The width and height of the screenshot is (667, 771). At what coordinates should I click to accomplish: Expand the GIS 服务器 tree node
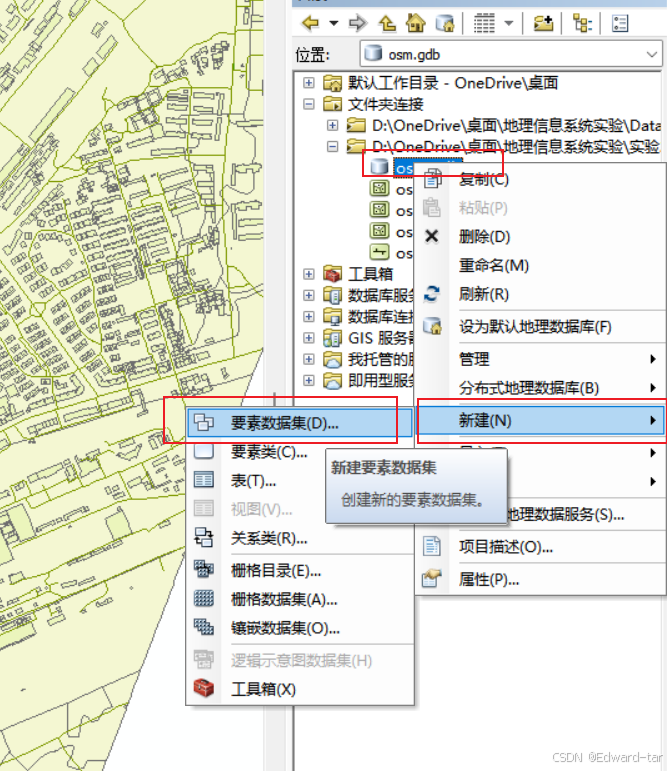pyautogui.click(x=308, y=338)
